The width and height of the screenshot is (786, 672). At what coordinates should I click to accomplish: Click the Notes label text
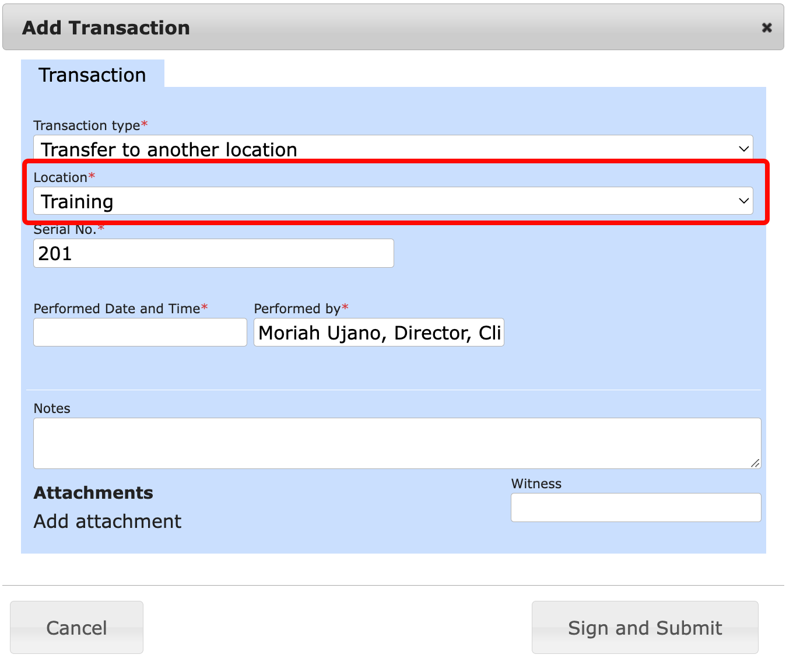[x=52, y=408]
